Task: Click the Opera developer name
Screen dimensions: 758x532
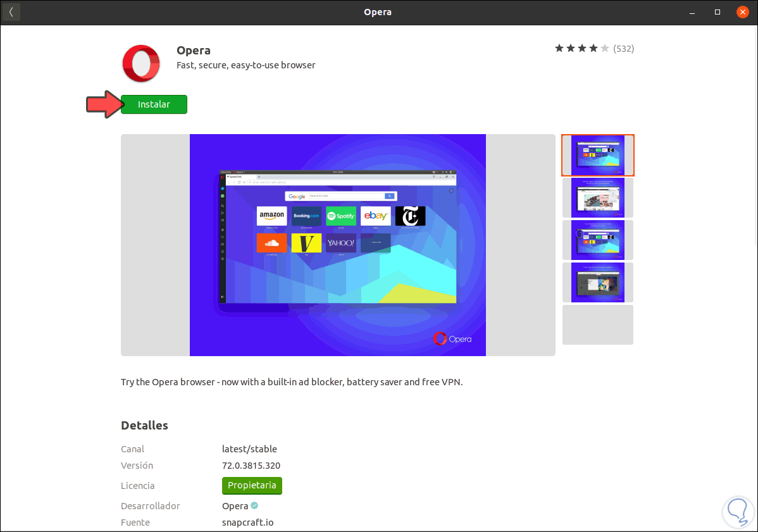Action: [x=235, y=506]
